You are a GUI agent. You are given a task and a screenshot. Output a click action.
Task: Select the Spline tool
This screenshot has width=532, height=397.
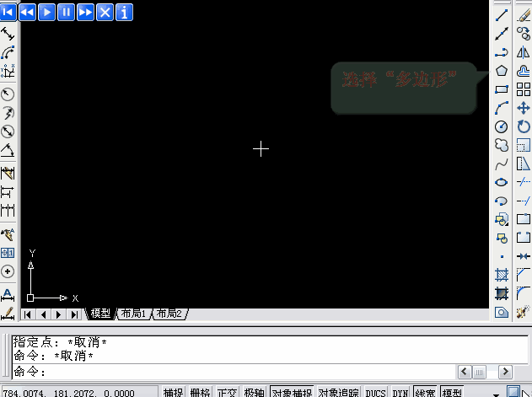[501, 164]
